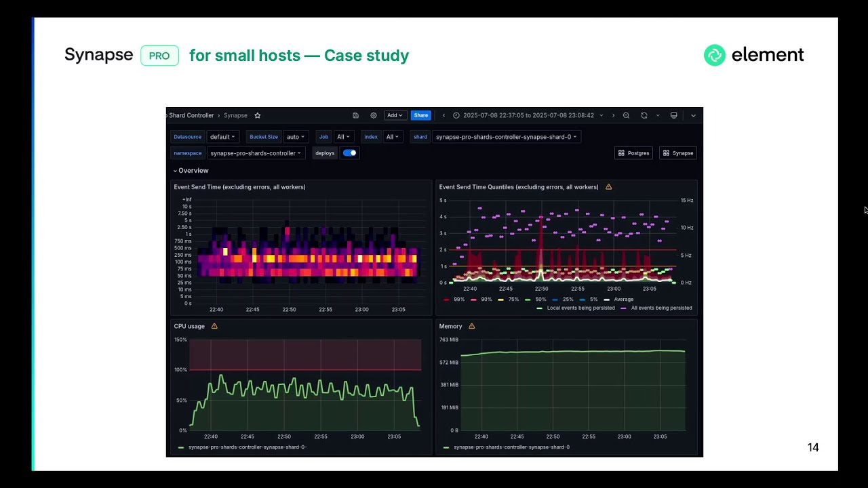Star the Synapse dashboard as favorite
The image size is (868, 488).
click(x=258, y=115)
